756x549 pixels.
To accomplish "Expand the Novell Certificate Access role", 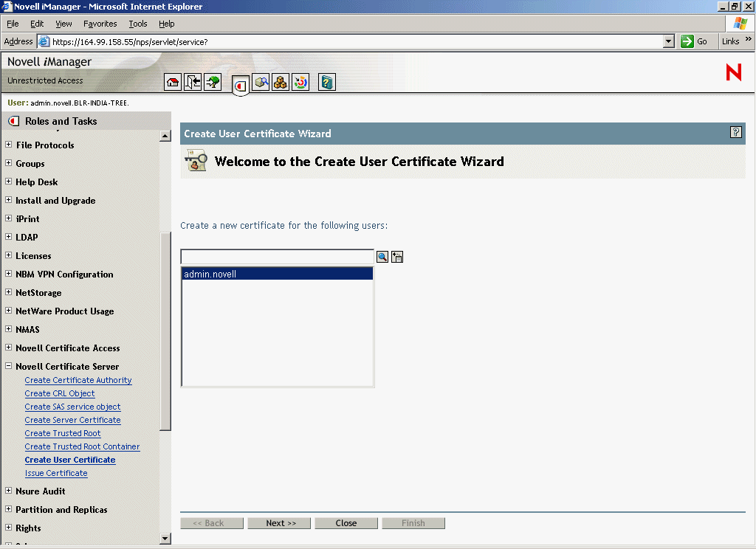I will [x=8, y=347].
